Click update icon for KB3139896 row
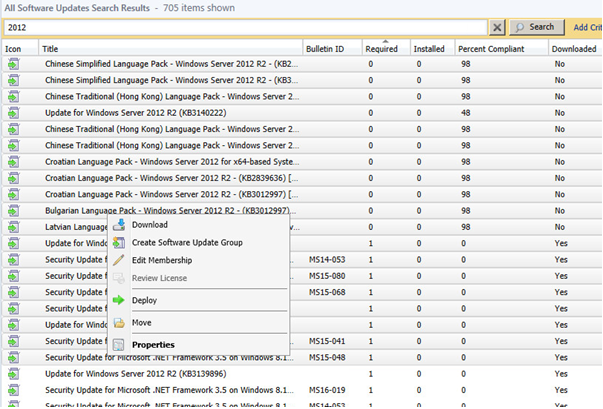This screenshot has height=409, width=603. 13,374
